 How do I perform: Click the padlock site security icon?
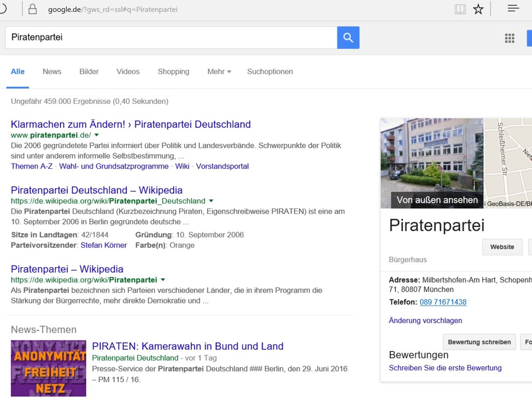[x=33, y=9]
